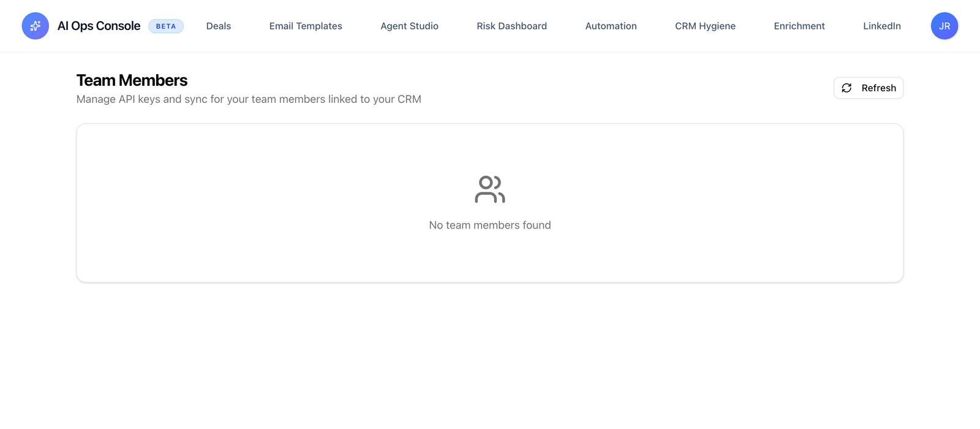Screen dimensions: 980x429
Task: Open the Enrichment section
Action: click(799, 26)
